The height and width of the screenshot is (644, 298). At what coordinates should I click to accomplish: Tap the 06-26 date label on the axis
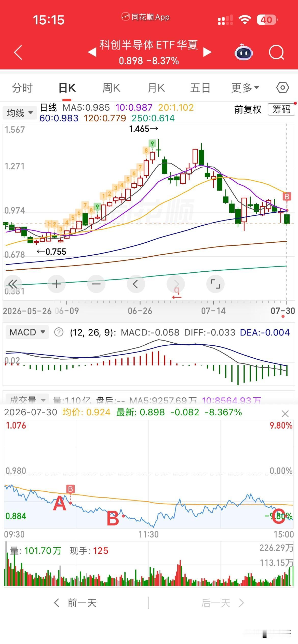(140, 311)
